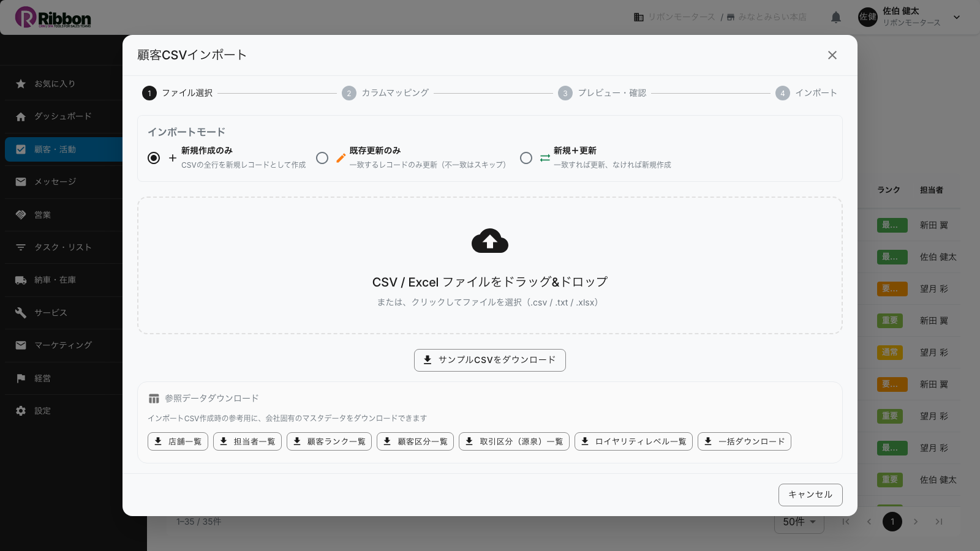Click the plus icon of 新規作成のみ
Viewport: 980px width, 551px height.
click(173, 158)
